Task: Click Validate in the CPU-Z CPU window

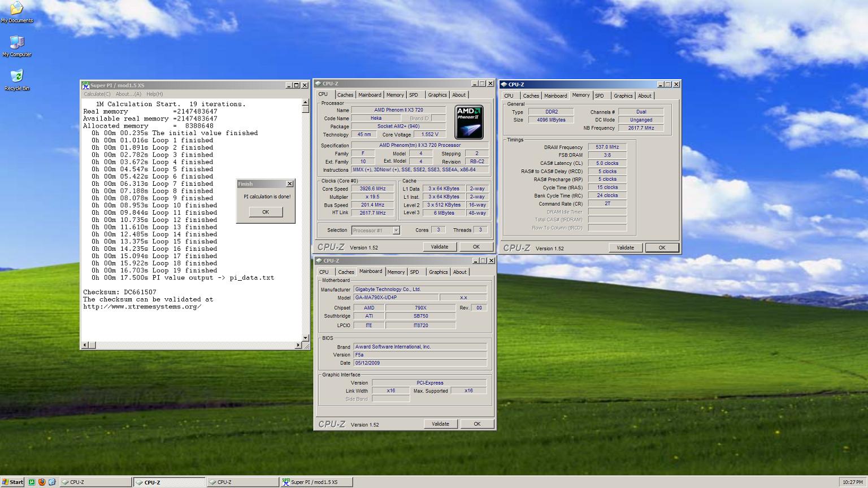Action: [x=440, y=247]
